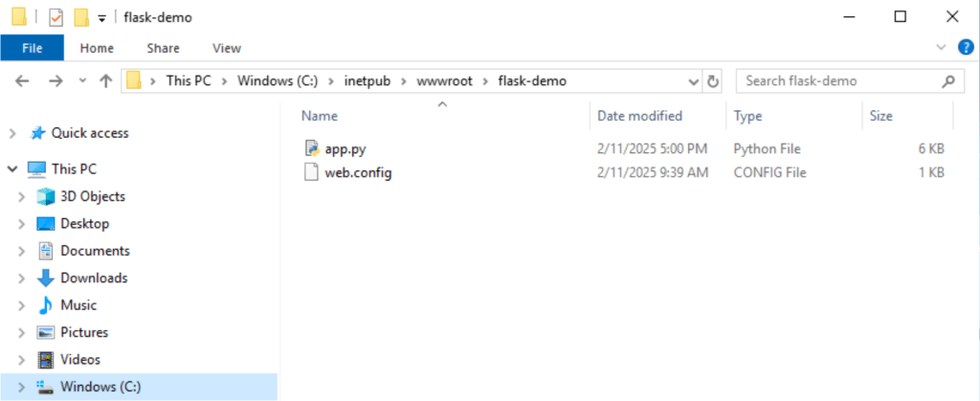Open the File menu
980x401 pixels.
pos(32,48)
